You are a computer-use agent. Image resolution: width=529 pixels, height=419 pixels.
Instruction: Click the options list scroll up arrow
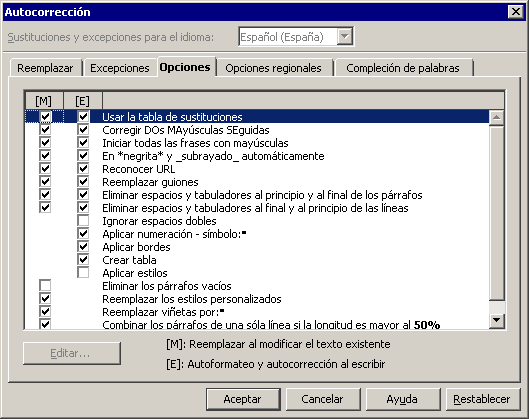497,118
